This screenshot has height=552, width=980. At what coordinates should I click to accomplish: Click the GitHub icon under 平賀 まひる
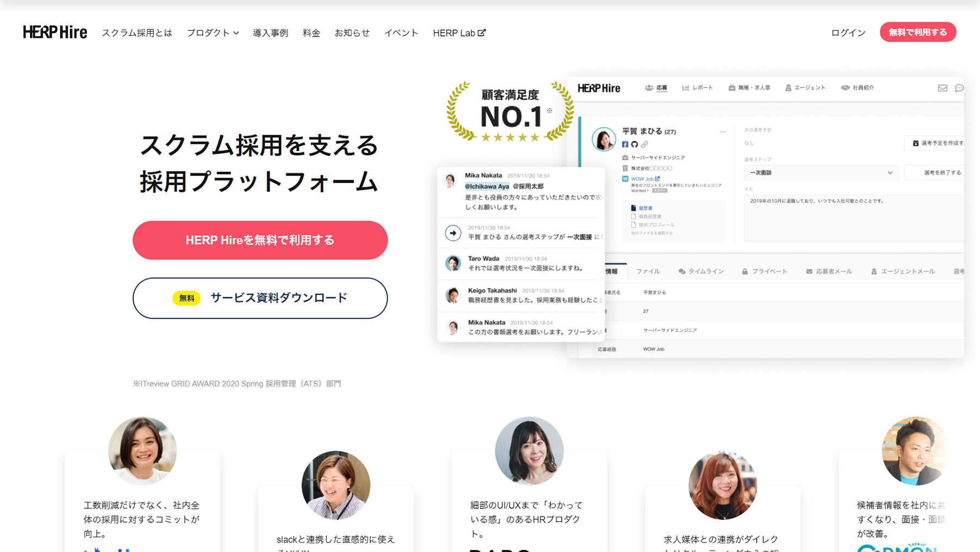pos(634,144)
